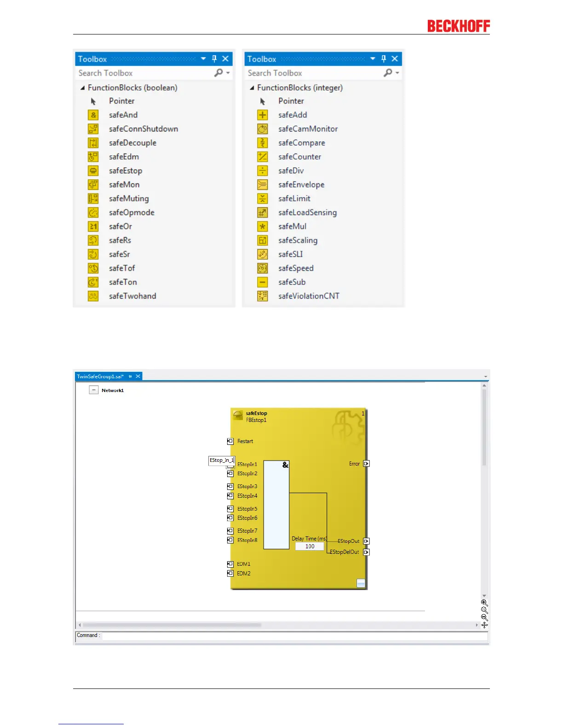Open boolean Toolbox window options dropdown

point(203,59)
